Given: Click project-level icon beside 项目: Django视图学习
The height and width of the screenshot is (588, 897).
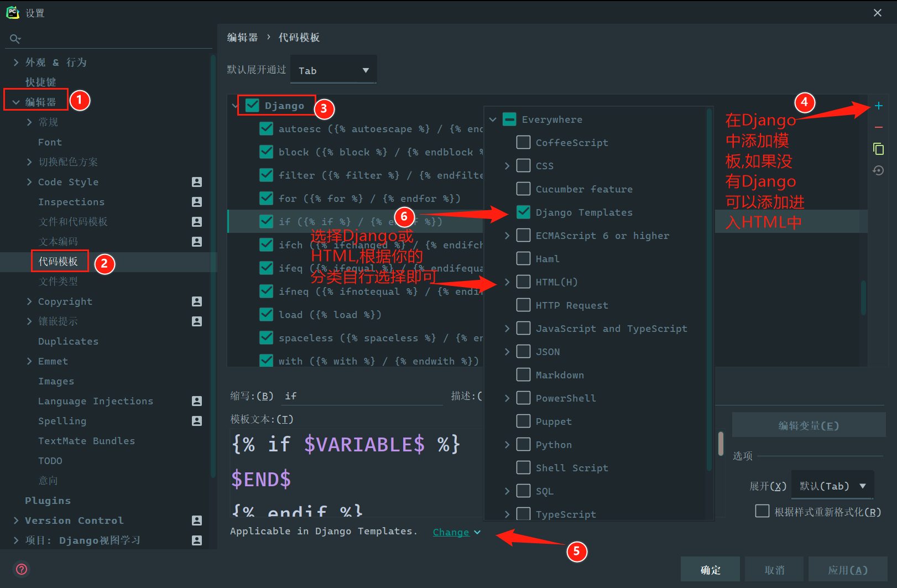Looking at the screenshot, I should pos(197,540).
